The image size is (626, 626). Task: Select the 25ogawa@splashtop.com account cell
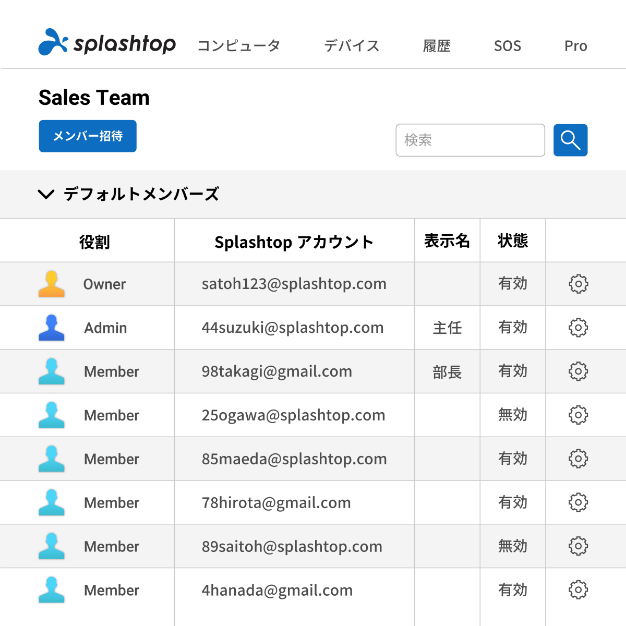(293, 415)
